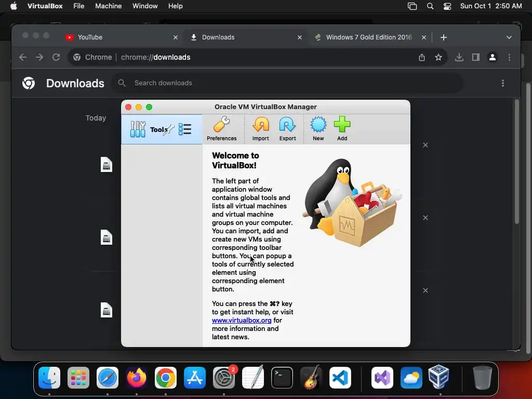Open Firefox from the dock
The image size is (532, 399).
tap(137, 378)
